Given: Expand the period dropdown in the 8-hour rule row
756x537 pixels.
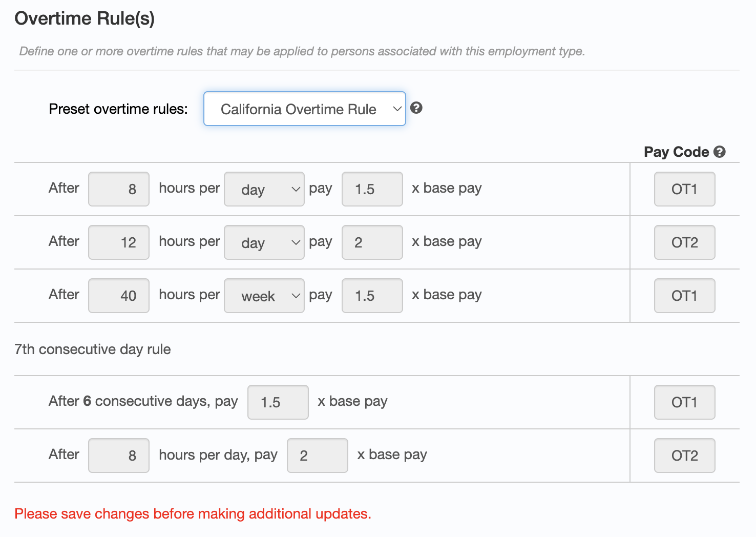Looking at the screenshot, I should [264, 189].
